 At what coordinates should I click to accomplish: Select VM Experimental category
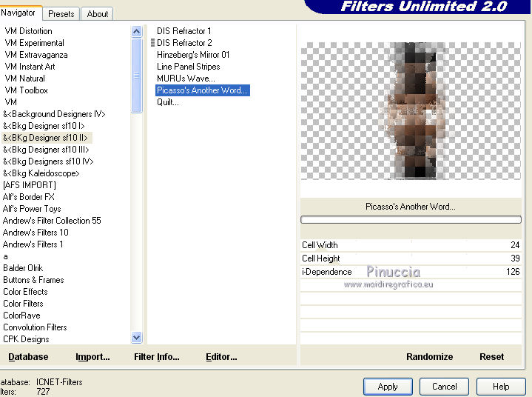tap(34, 43)
